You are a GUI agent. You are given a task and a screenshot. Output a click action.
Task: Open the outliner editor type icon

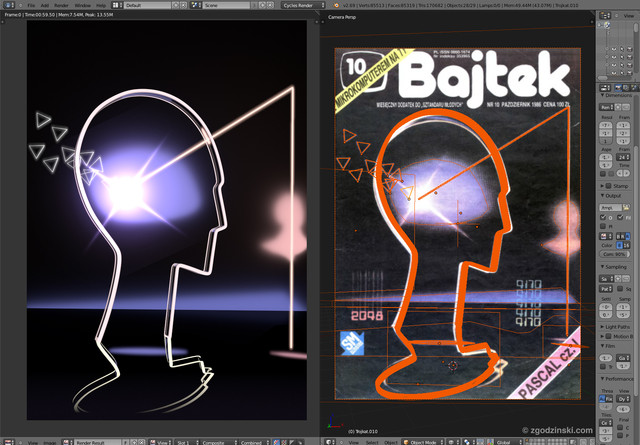point(604,16)
